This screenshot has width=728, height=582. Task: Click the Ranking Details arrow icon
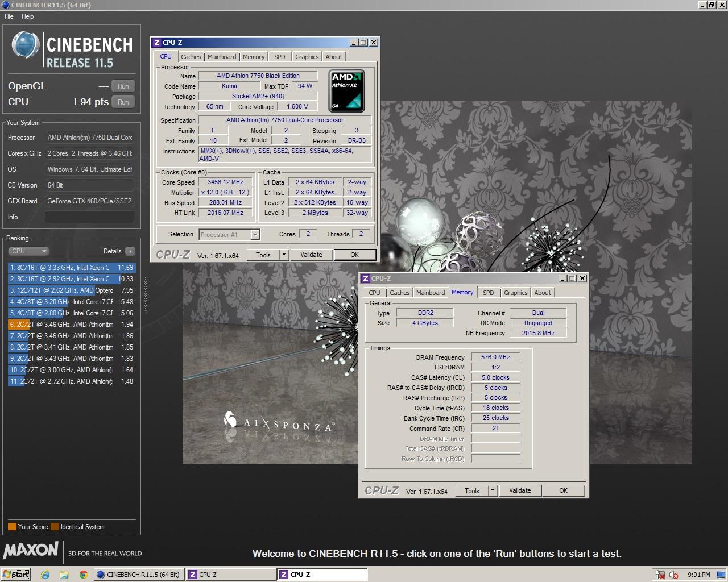click(x=130, y=251)
